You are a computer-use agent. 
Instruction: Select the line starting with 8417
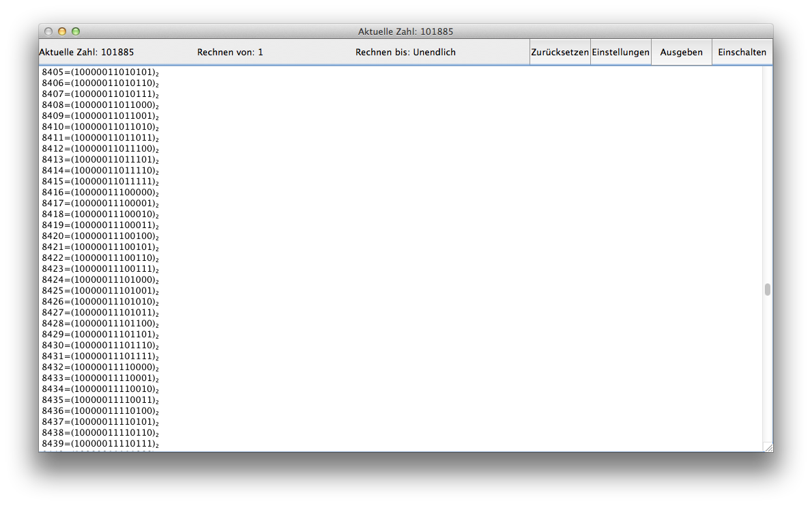(x=100, y=203)
